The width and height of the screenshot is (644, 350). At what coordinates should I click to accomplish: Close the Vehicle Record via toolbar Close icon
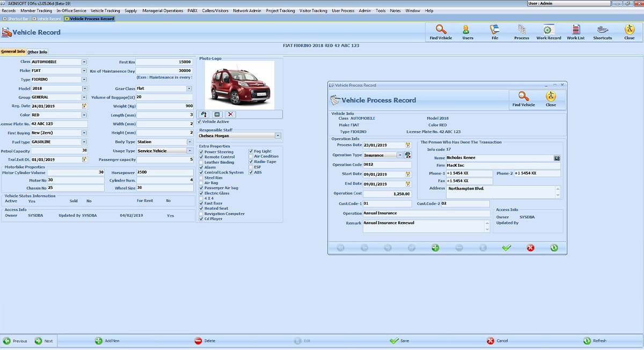tap(629, 32)
